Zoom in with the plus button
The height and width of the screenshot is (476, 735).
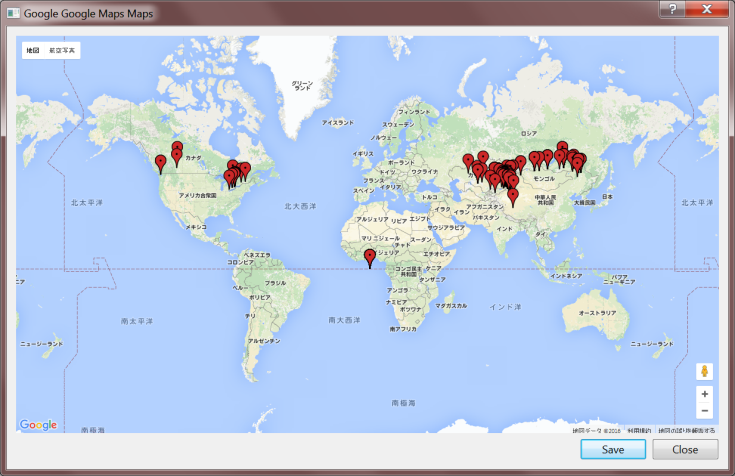705,394
